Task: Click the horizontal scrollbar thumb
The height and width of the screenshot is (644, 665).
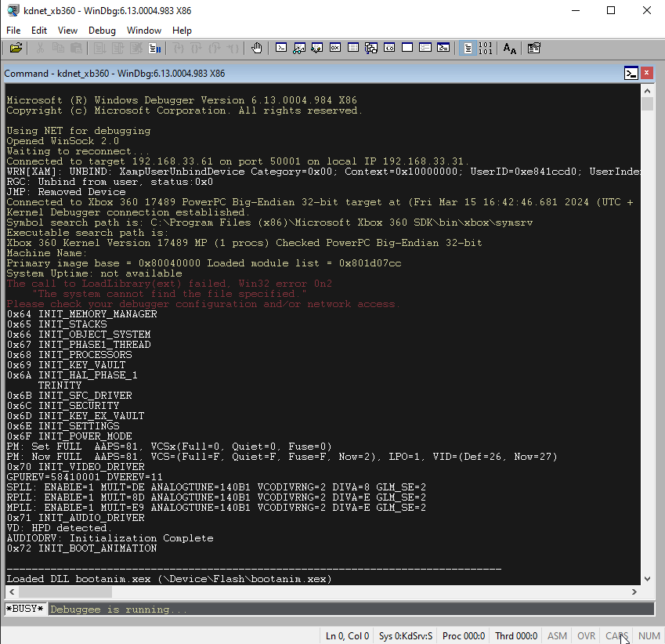Action: point(65,592)
